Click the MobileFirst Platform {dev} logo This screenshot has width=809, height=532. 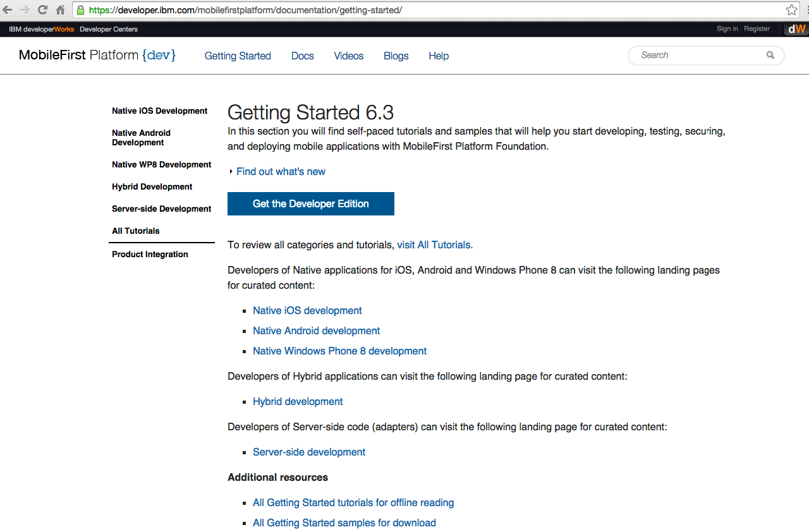point(97,55)
